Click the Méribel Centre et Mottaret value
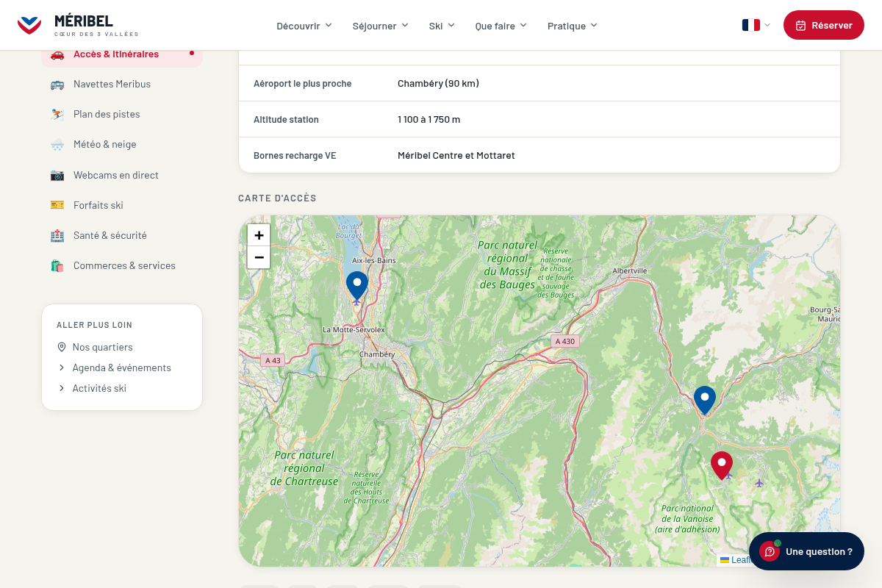This screenshot has height=588, width=882. click(x=456, y=156)
